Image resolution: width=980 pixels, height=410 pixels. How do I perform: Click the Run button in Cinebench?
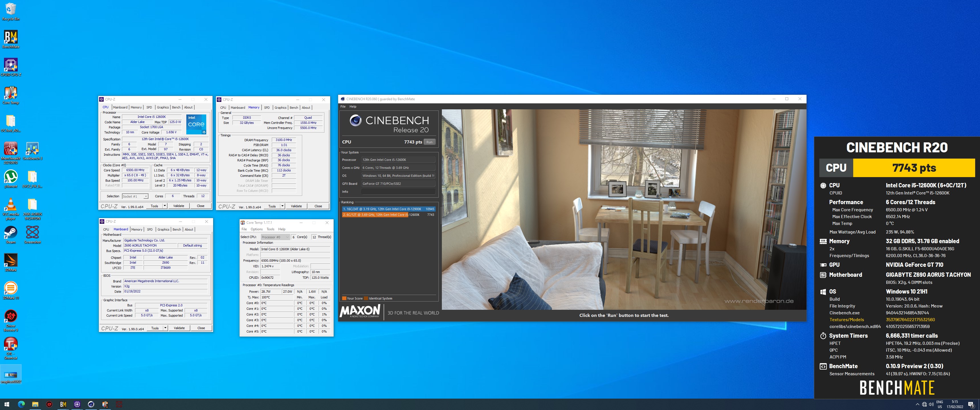[429, 142]
